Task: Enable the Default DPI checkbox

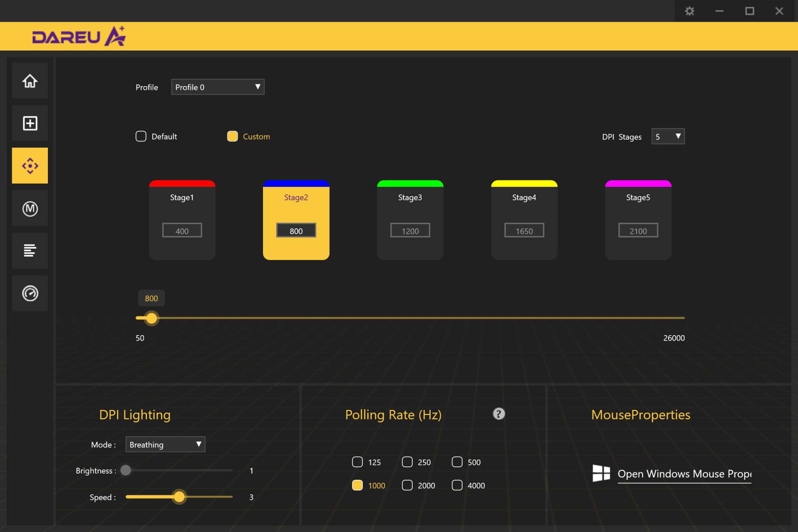Action: [x=141, y=136]
